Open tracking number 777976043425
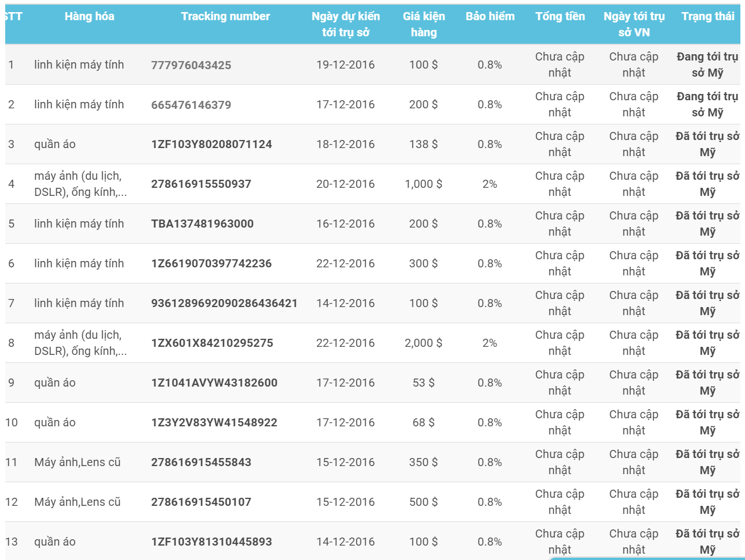Image resolution: width=745 pixels, height=560 pixels. click(x=191, y=65)
